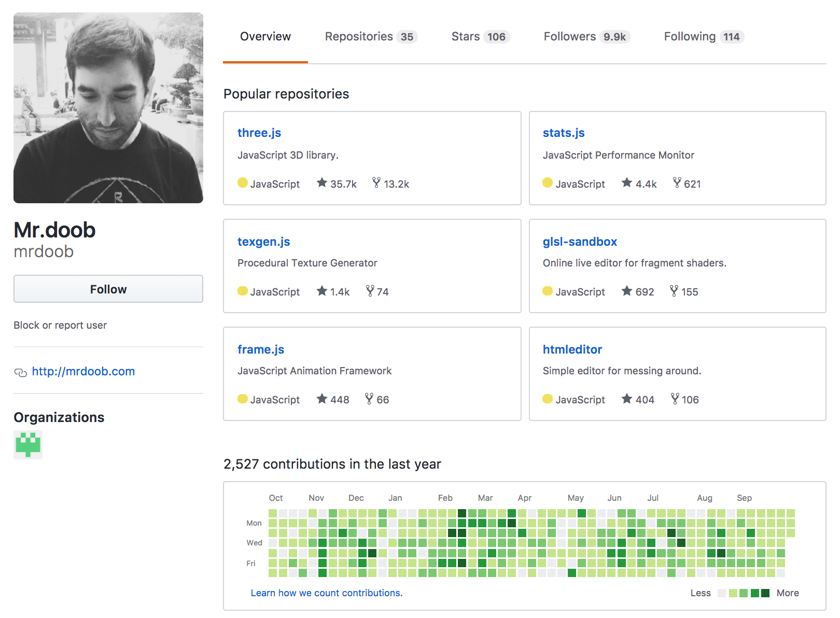Click the 2,527 contributions heading
Screen dimensions: 840x618
(x=332, y=464)
